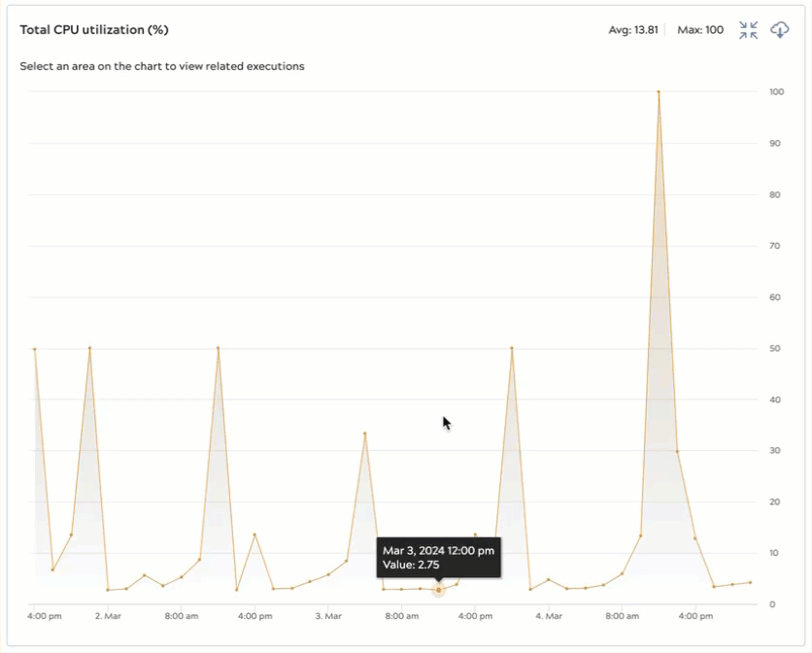
Task: Click the Avg: 13.81 statistic
Action: coord(633,30)
